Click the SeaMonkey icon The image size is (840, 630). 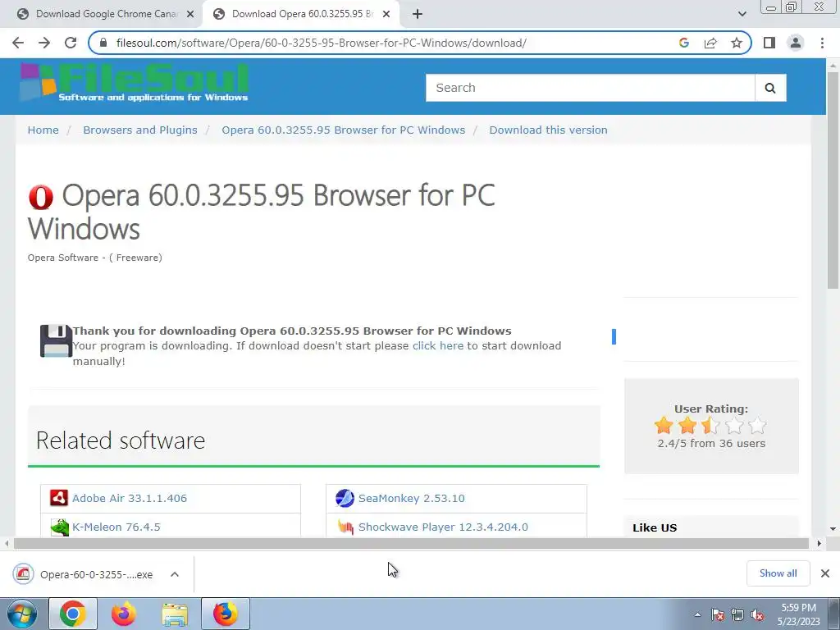click(x=345, y=498)
